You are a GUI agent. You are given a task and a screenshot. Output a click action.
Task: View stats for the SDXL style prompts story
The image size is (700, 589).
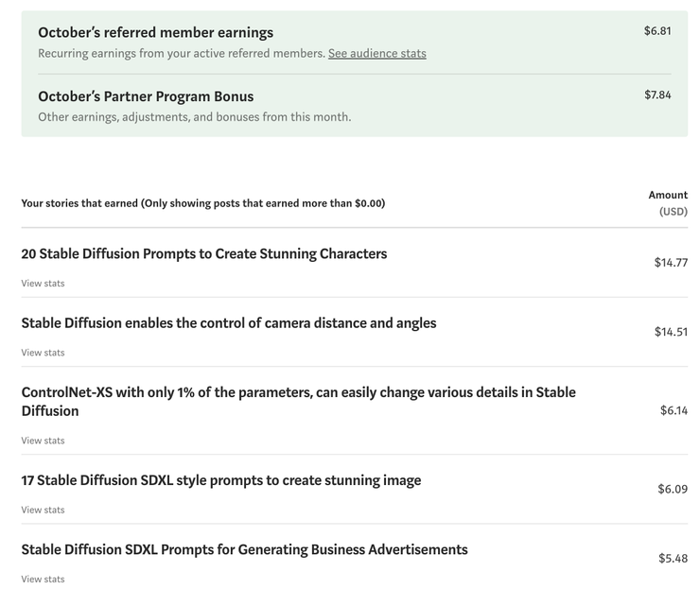[x=43, y=510]
